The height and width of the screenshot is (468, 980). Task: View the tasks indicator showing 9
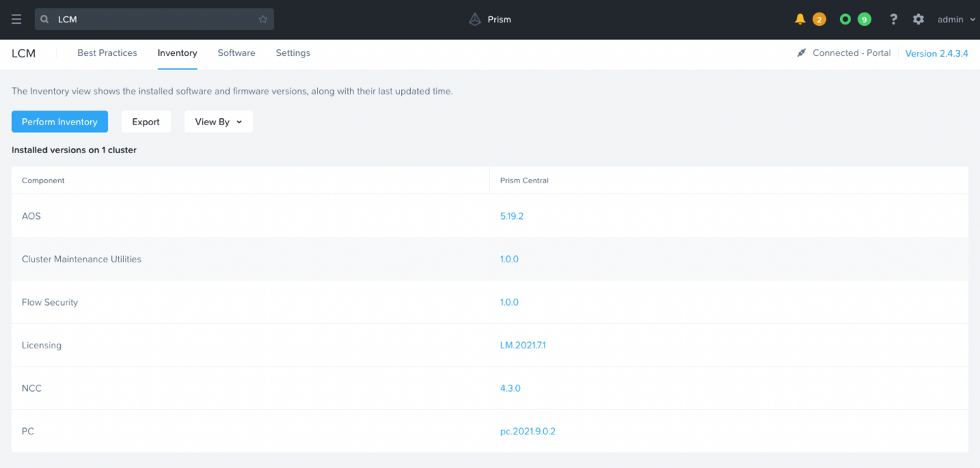coord(864,19)
